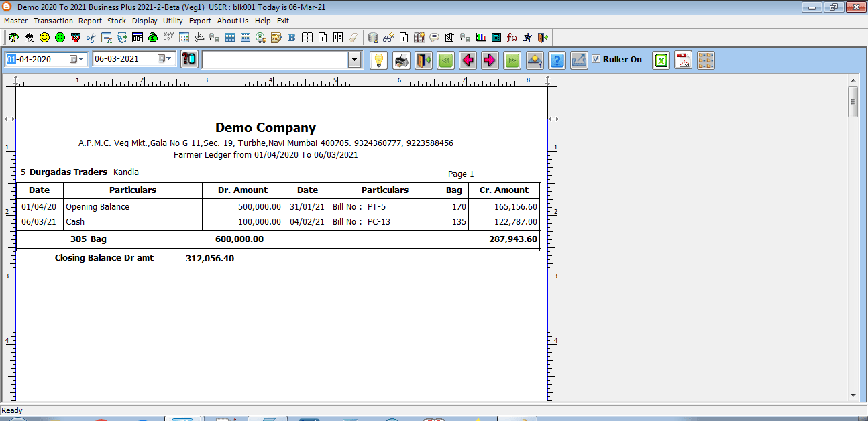The height and width of the screenshot is (421, 868).
Task: Expand the empty account combo box
Action: (355, 60)
